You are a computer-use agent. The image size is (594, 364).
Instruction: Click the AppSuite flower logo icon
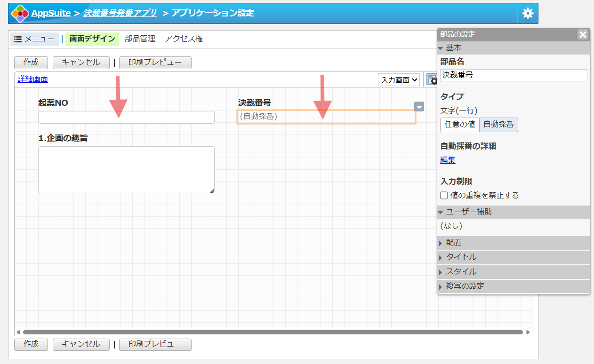pos(20,13)
